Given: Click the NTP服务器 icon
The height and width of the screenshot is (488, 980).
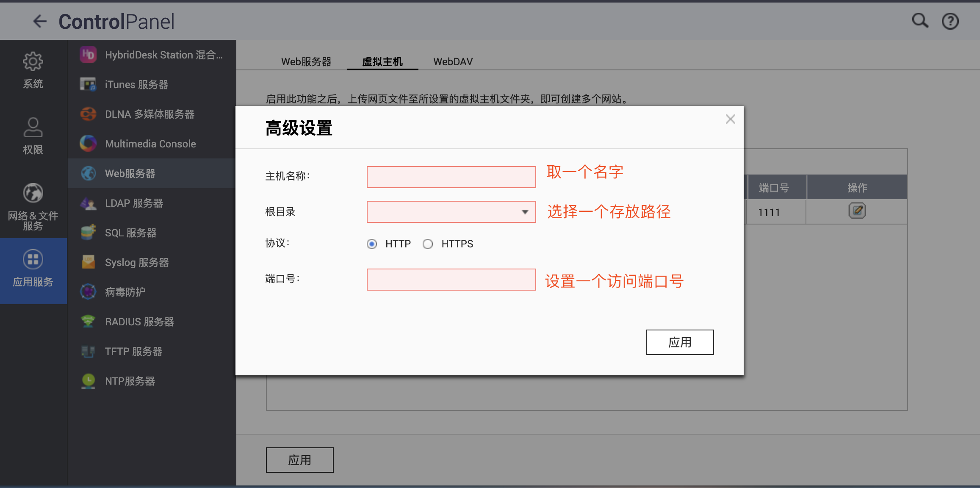Looking at the screenshot, I should click(x=88, y=381).
